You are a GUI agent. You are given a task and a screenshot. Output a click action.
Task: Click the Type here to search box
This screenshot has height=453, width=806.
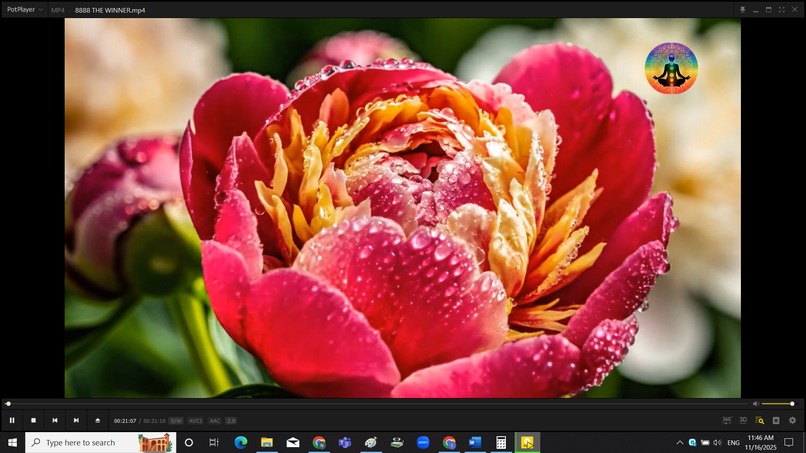click(101, 442)
